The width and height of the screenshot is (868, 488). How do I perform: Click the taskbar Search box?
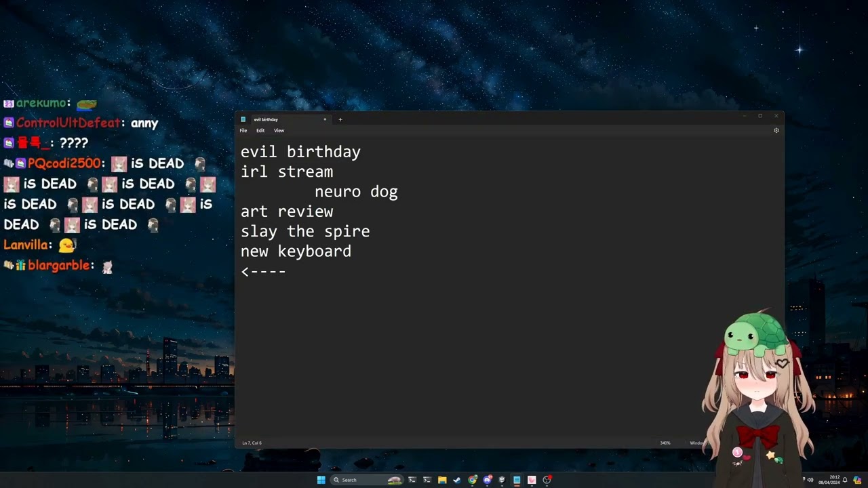click(366, 480)
